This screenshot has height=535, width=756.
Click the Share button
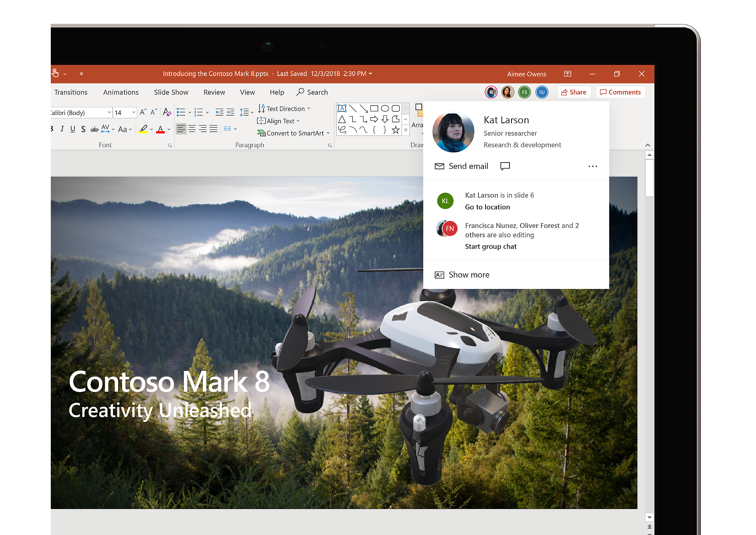pyautogui.click(x=574, y=92)
